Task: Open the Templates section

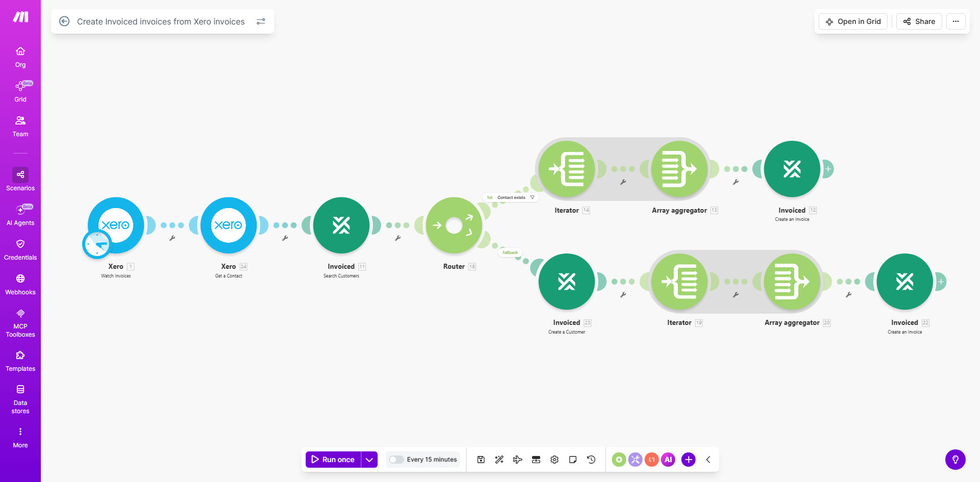Action: pyautogui.click(x=20, y=361)
